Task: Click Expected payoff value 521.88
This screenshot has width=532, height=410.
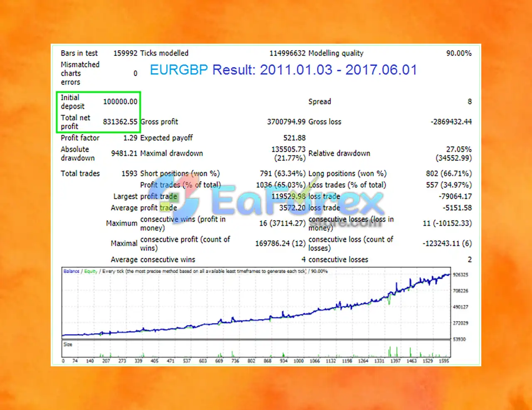Action: point(294,138)
